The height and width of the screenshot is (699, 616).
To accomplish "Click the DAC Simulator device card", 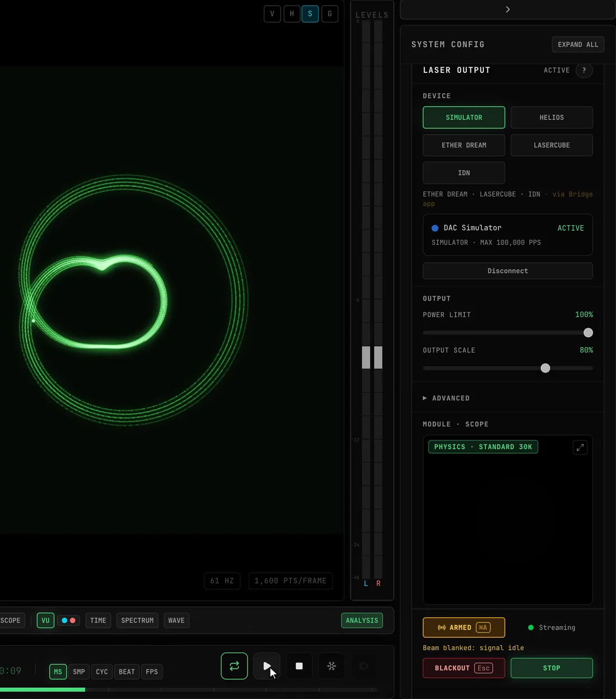I will pos(507,235).
